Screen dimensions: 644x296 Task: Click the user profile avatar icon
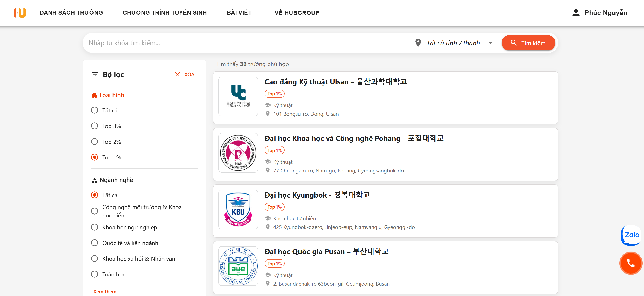tap(576, 13)
